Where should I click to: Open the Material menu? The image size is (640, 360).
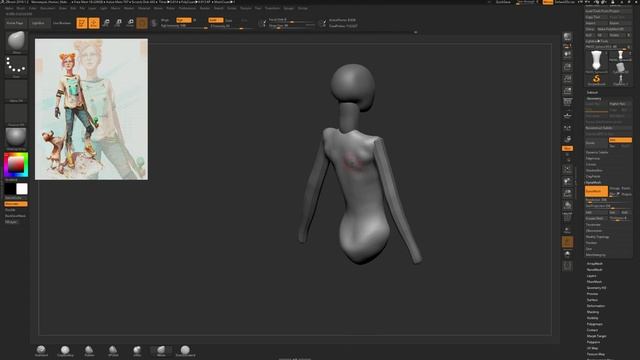(144, 8)
